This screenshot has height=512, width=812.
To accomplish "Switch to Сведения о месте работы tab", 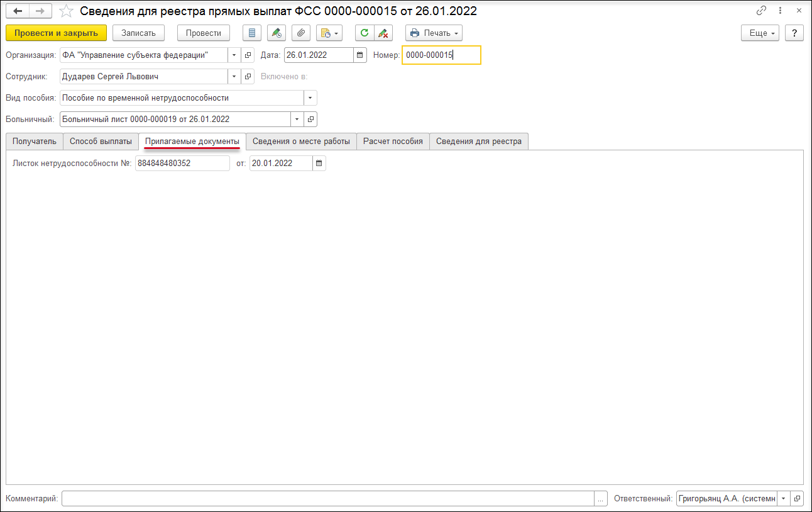I will [301, 142].
